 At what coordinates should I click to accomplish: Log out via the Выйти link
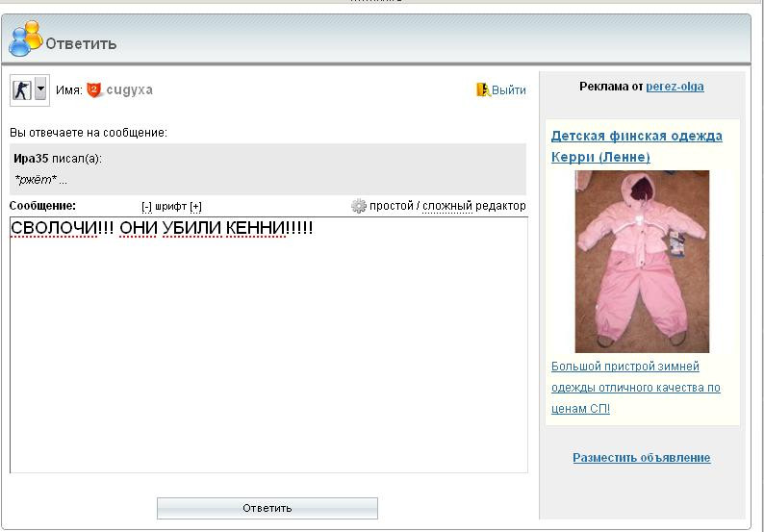tap(509, 90)
